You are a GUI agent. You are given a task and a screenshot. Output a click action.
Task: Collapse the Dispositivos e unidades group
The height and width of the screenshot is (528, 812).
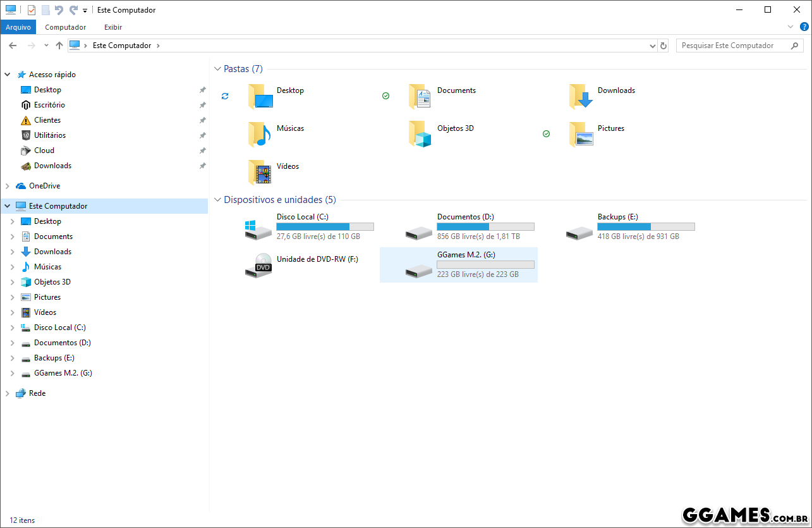217,200
